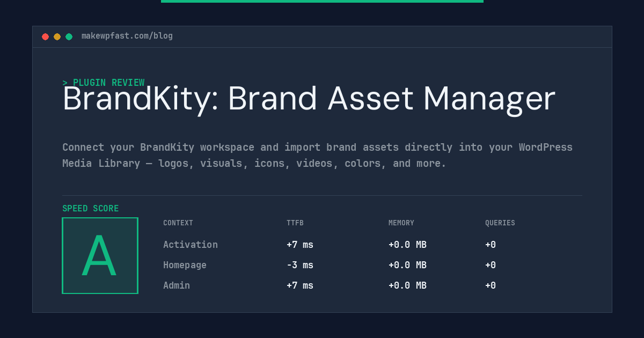Screen dimensions: 644x338
Task: Click the 'BrandKity: Brand Asset Manager' headline
Action: click(309, 99)
